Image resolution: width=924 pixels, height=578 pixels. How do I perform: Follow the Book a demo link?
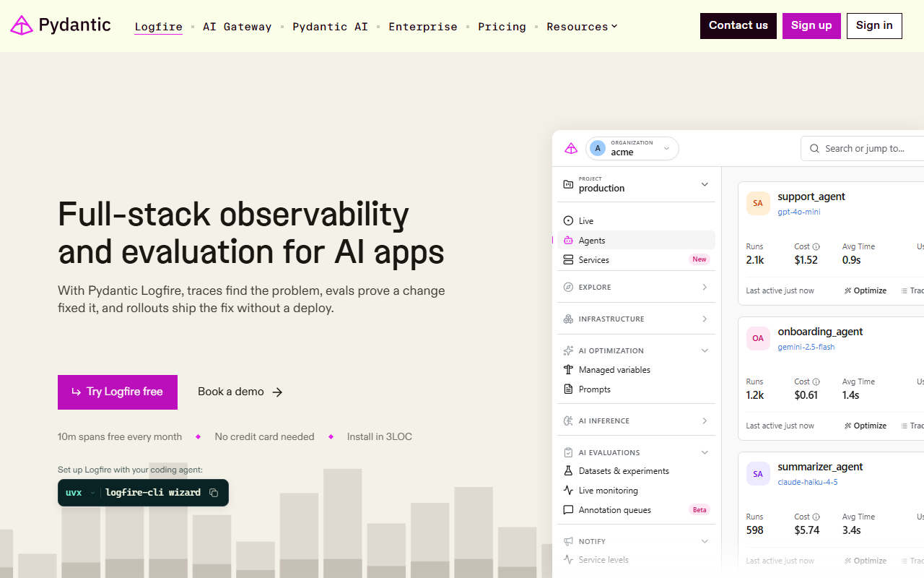240,392
